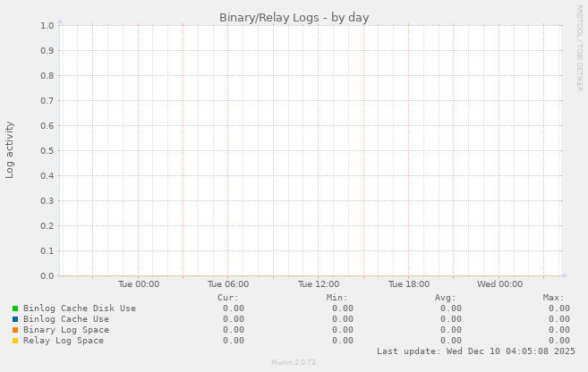588x372 pixels.
Task: Click the orange Binary Log Space swatch
Action: click(x=15, y=330)
